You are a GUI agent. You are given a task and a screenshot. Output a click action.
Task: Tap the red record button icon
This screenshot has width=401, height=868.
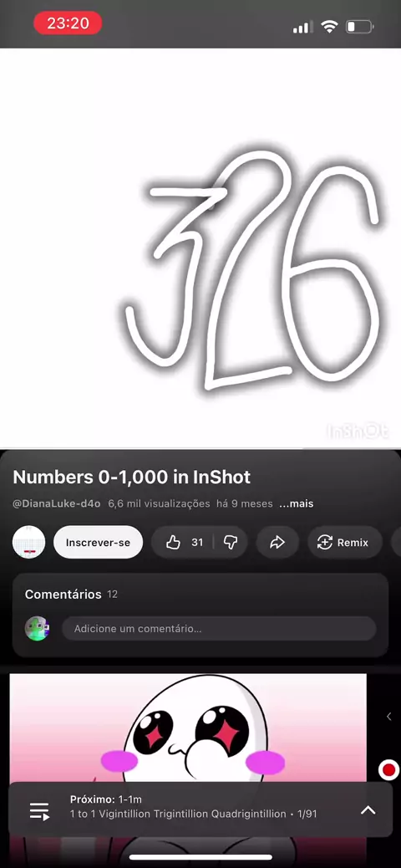point(388,769)
